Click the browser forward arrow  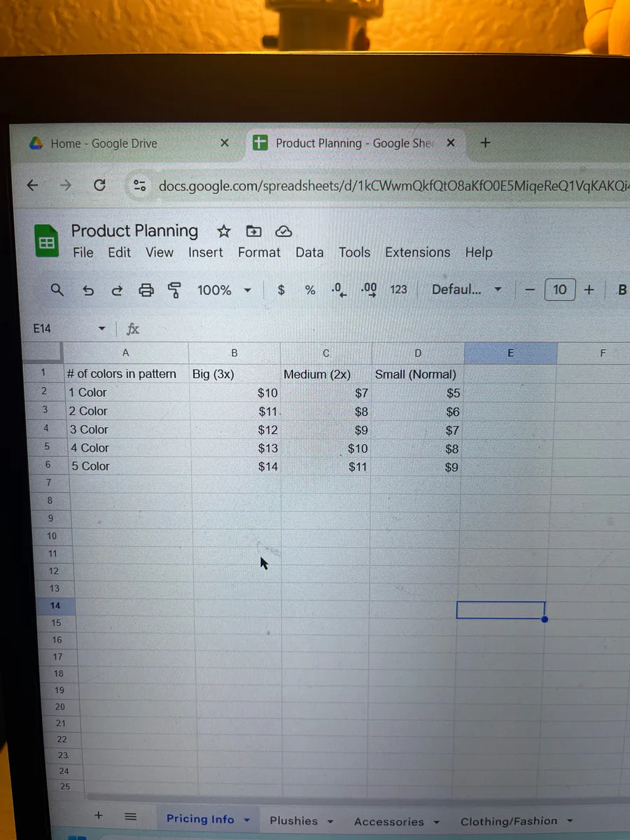pyautogui.click(x=66, y=185)
